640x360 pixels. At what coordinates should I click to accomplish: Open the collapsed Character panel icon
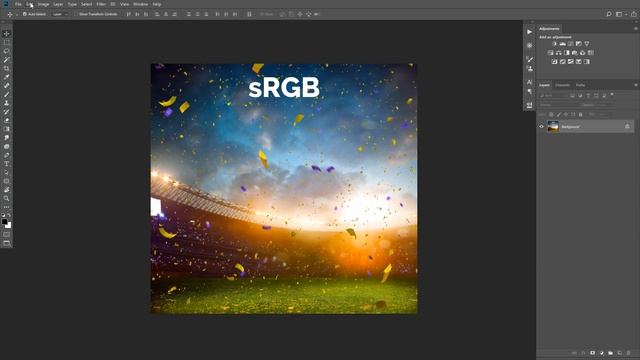(529, 82)
